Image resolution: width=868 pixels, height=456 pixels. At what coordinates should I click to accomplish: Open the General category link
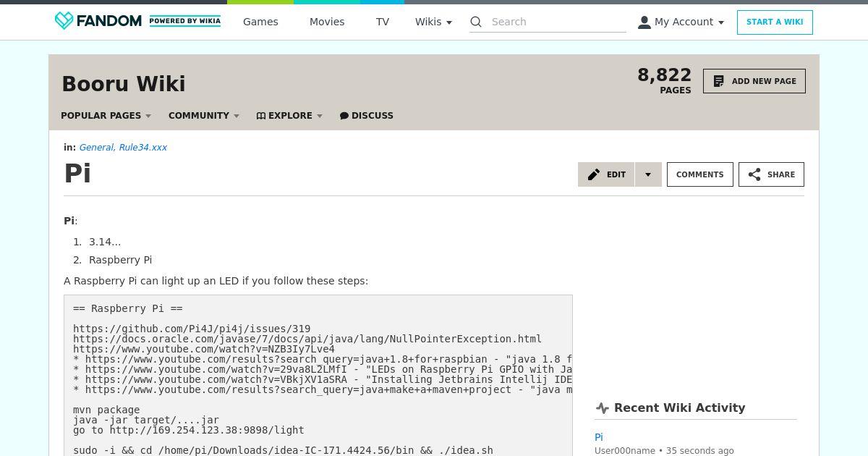(x=96, y=148)
